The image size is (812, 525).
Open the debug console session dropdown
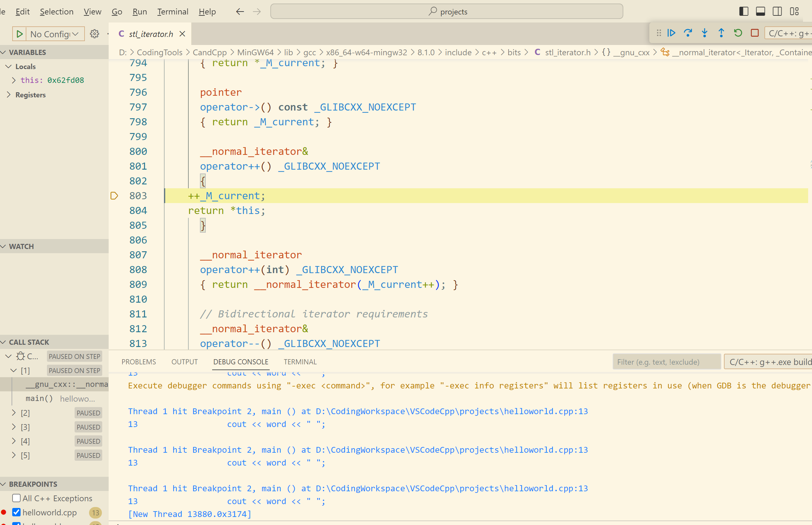tap(768, 362)
